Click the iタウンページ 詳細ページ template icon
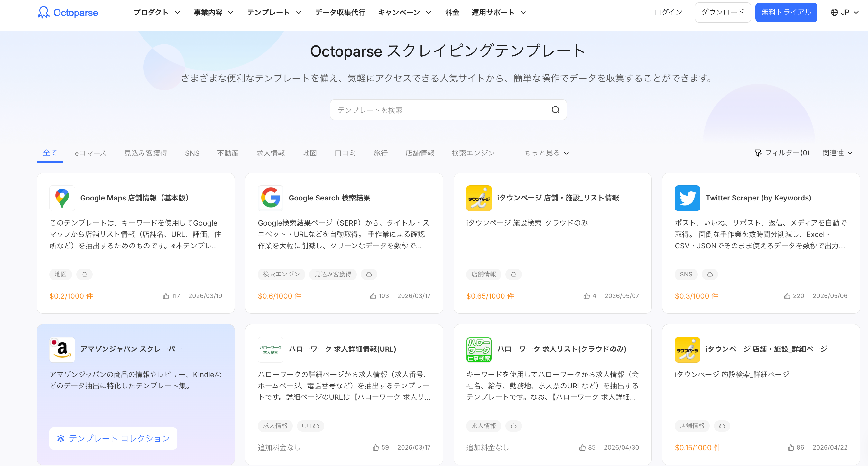Image resolution: width=868 pixels, height=466 pixels. [688, 350]
